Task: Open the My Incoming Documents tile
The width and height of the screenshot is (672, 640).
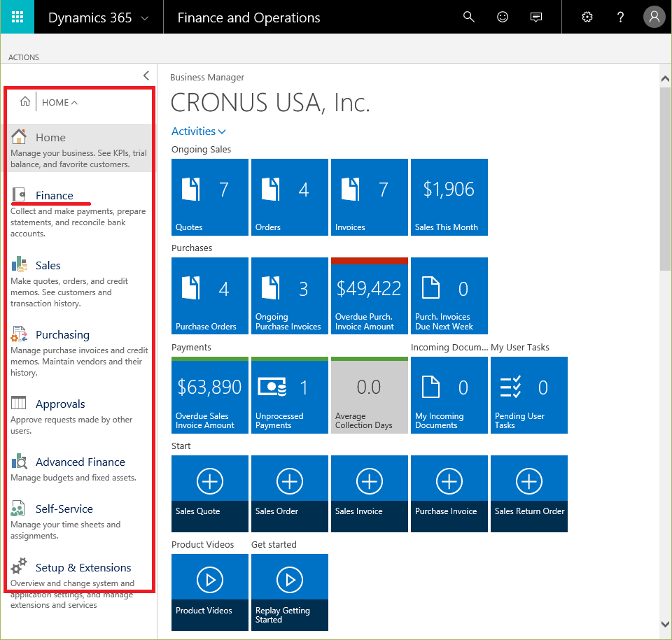Action: click(449, 395)
